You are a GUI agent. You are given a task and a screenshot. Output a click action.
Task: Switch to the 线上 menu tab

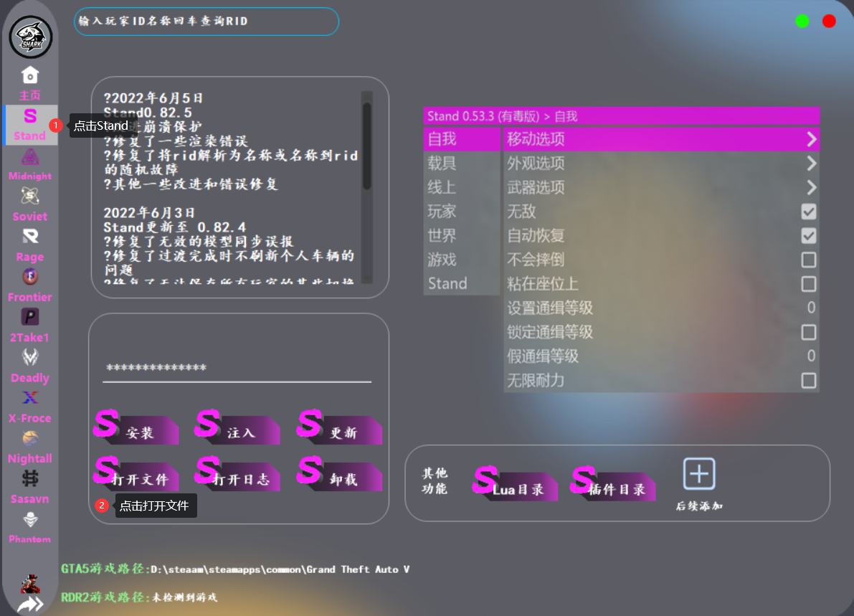tap(442, 188)
